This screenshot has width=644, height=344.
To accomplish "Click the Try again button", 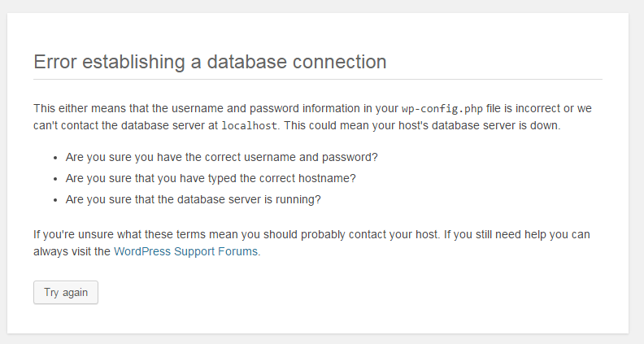I will pyautogui.click(x=66, y=292).
